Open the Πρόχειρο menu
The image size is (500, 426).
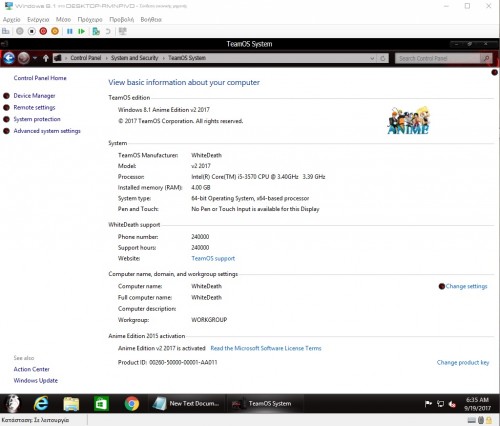click(90, 20)
